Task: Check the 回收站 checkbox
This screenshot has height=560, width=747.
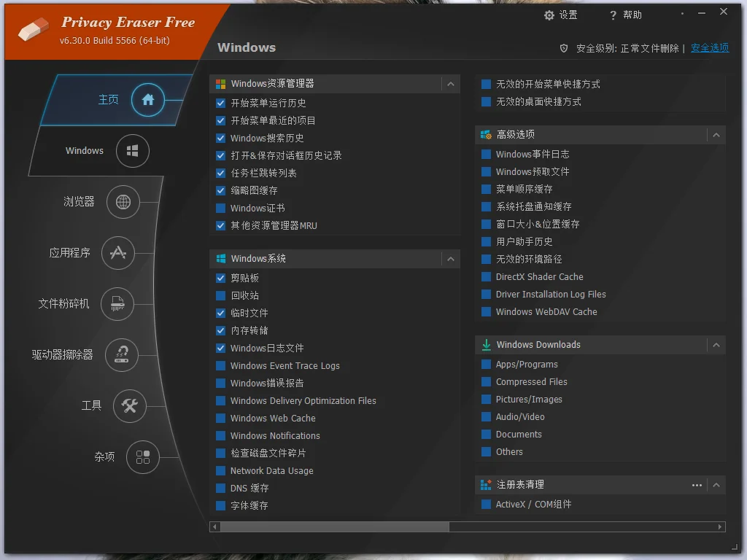Action: (220, 296)
